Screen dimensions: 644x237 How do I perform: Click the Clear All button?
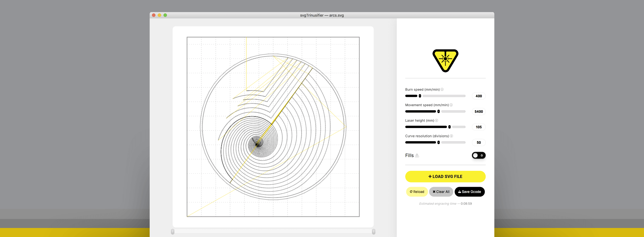pos(441,192)
